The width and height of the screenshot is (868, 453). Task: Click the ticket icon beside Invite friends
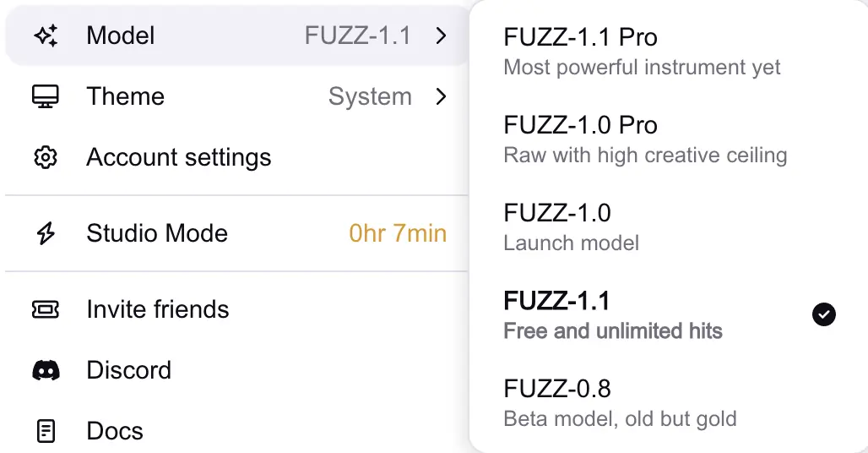point(46,309)
